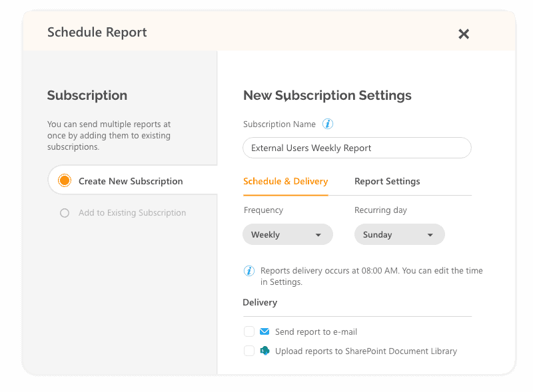Click the Subscription sidebar heading
This screenshot has width=533, height=392.
(x=87, y=95)
